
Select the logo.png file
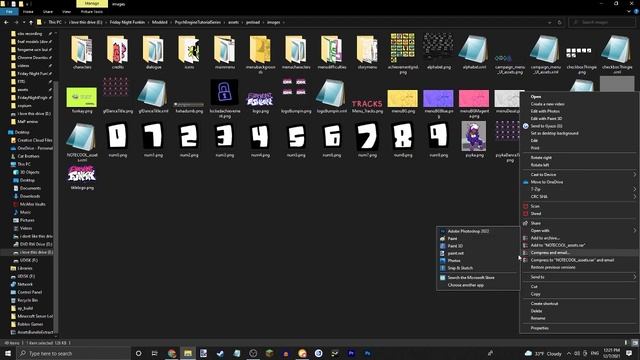260,101
